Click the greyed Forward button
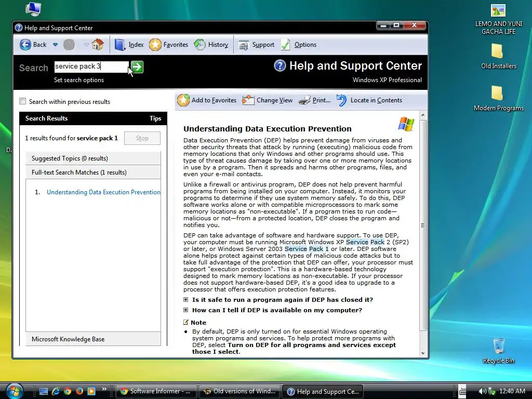532x399 pixels. point(69,45)
